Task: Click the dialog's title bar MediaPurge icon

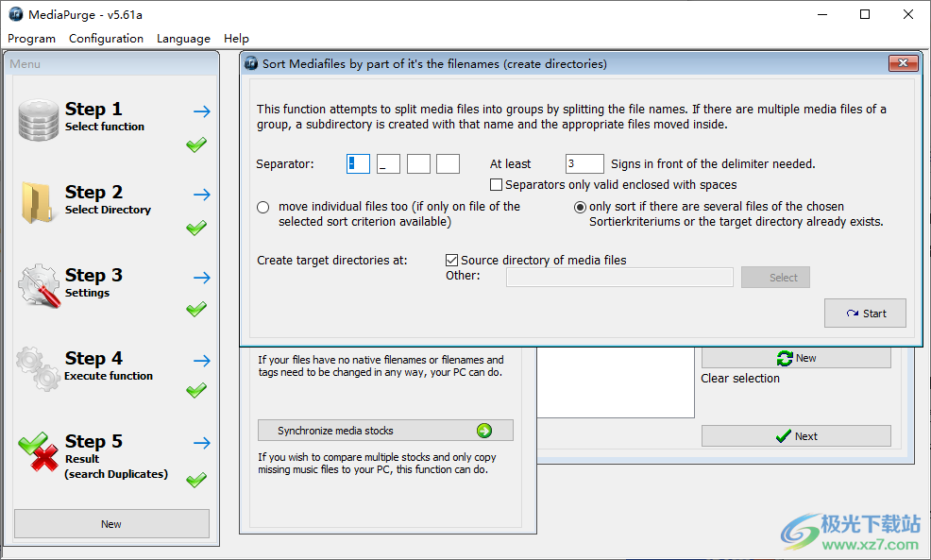Action: tap(251, 63)
